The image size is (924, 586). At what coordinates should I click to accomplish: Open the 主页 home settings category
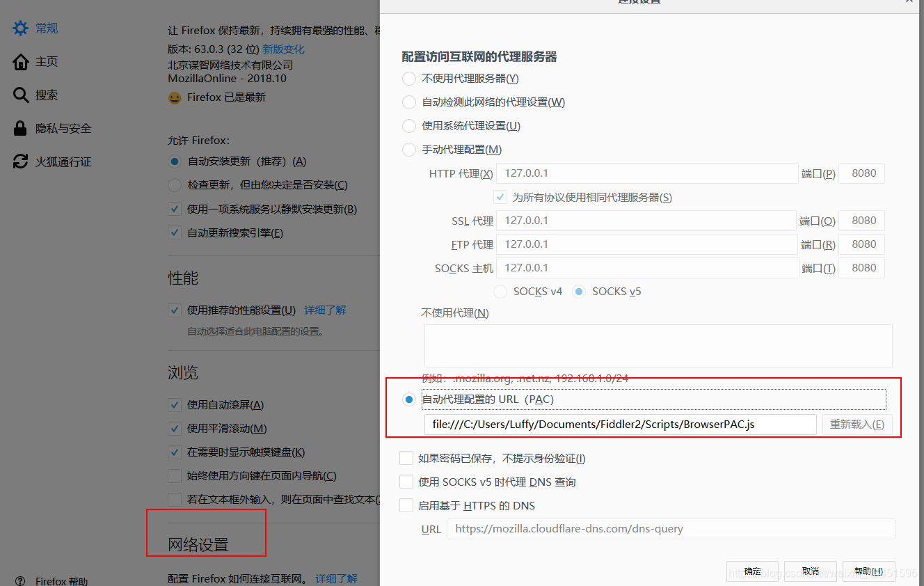coord(47,62)
